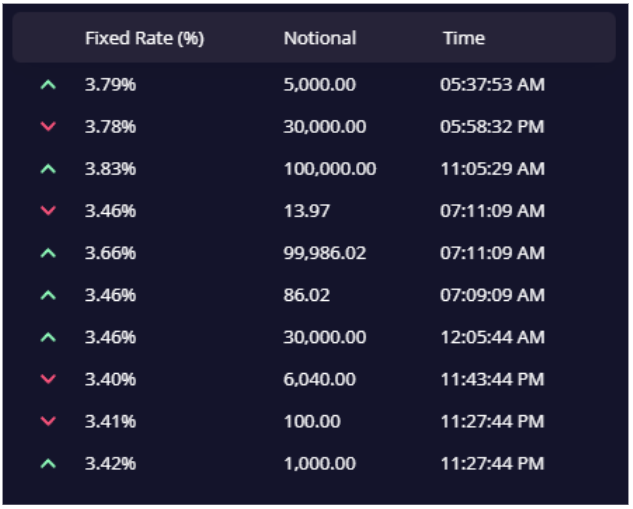The height and width of the screenshot is (509, 633).
Task: Click up arrow in the 12:05:44 AM row
Action: (48, 337)
